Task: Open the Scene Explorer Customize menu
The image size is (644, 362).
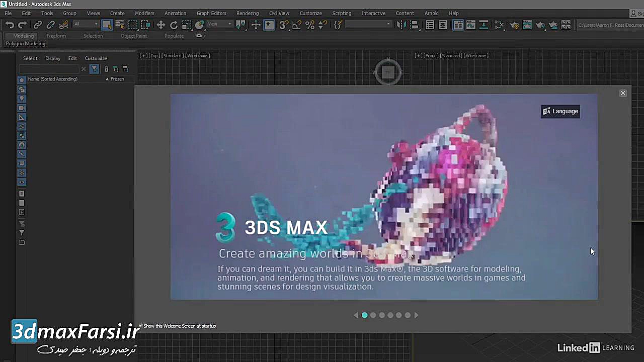Action: (x=96, y=58)
